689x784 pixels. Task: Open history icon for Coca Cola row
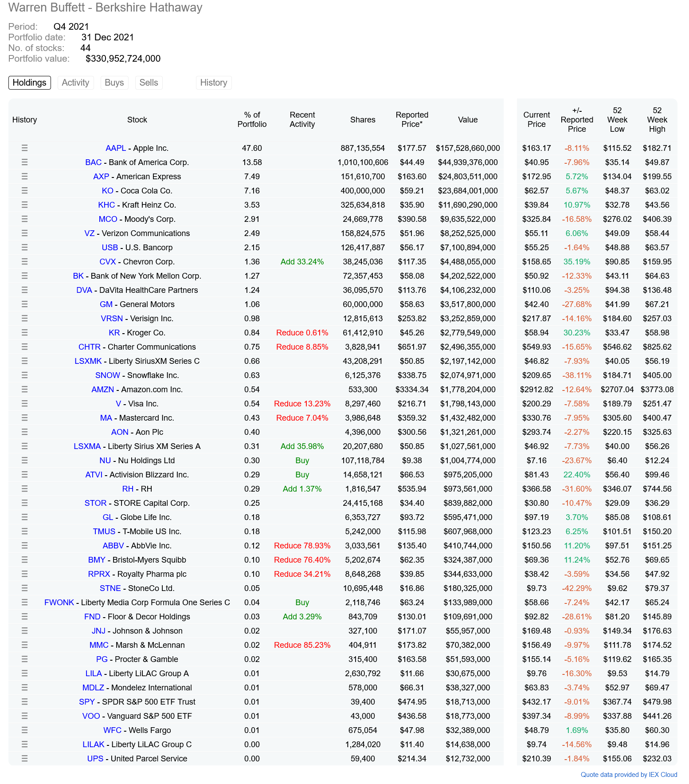(24, 191)
